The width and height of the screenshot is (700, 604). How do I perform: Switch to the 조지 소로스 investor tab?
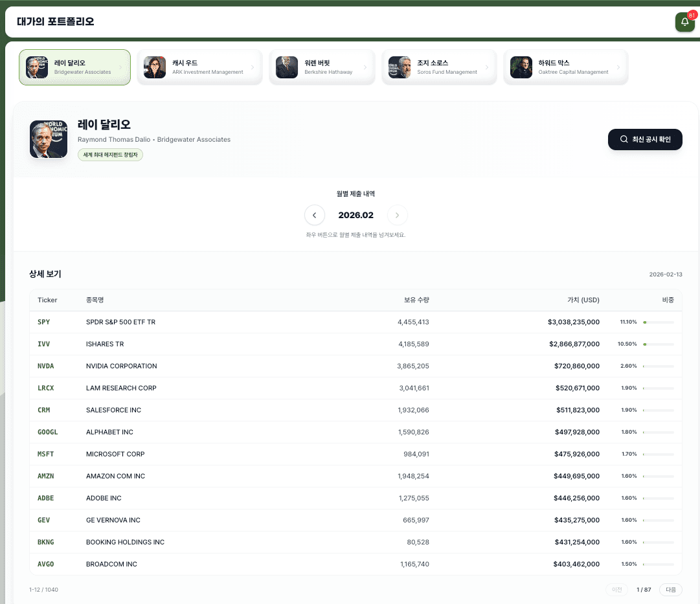pos(439,67)
